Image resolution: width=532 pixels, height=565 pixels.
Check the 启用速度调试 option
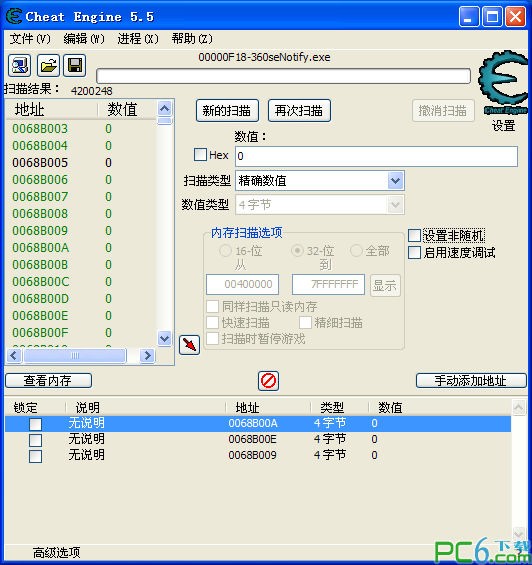[414, 252]
